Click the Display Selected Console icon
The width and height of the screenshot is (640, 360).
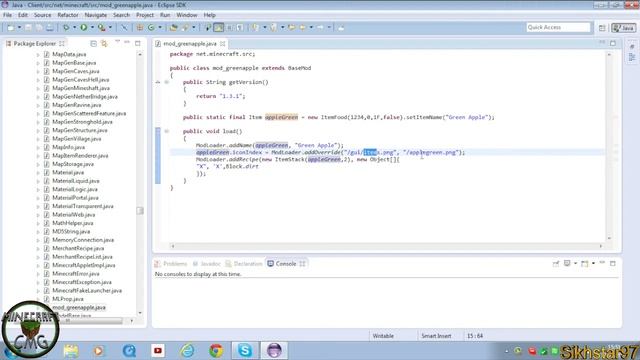tap(567, 264)
